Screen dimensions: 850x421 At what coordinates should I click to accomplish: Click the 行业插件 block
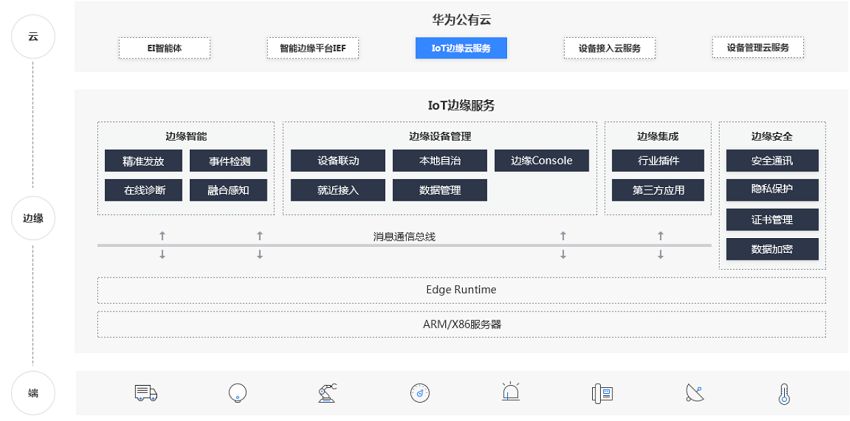point(658,161)
